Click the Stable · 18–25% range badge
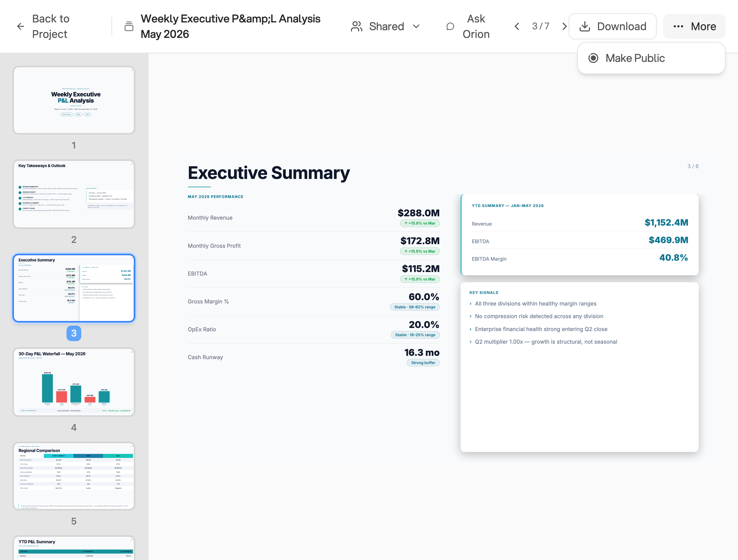 (415, 335)
